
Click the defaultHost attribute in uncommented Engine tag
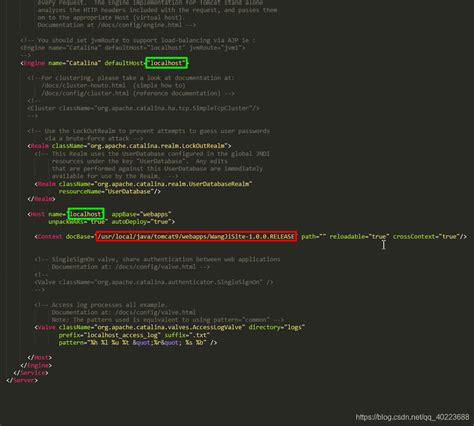[124, 63]
